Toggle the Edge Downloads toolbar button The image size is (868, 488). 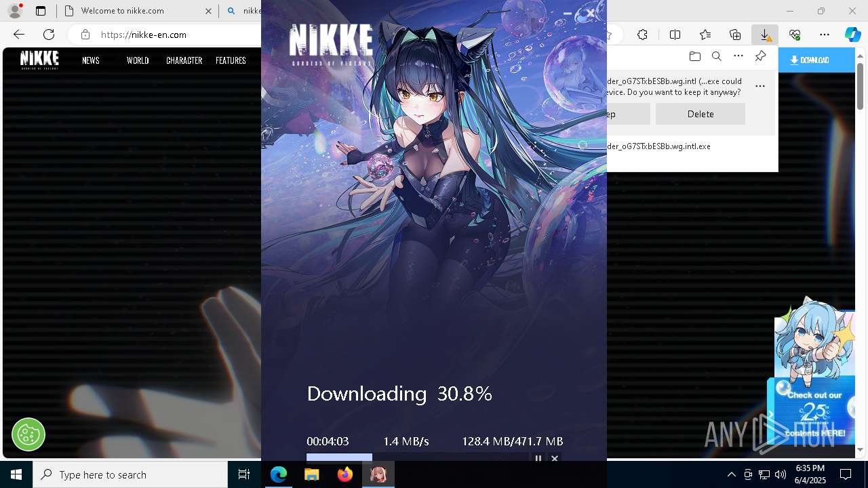click(765, 35)
